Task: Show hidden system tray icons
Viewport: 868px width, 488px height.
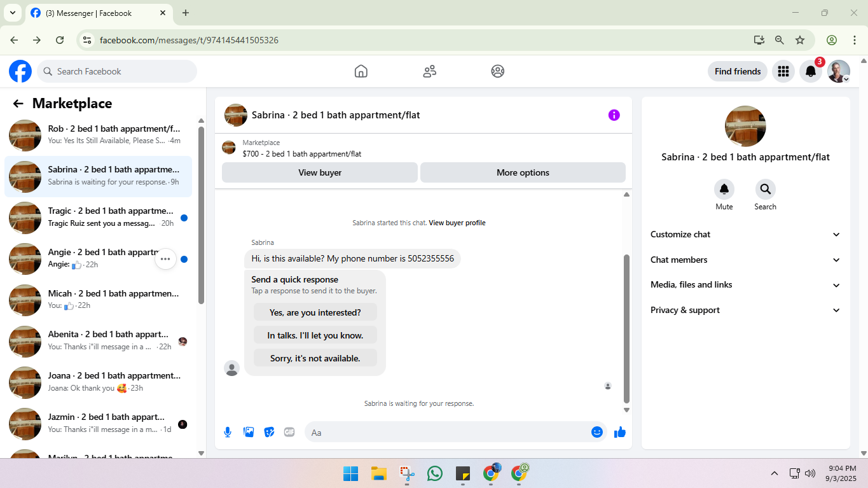Action: 775,473
